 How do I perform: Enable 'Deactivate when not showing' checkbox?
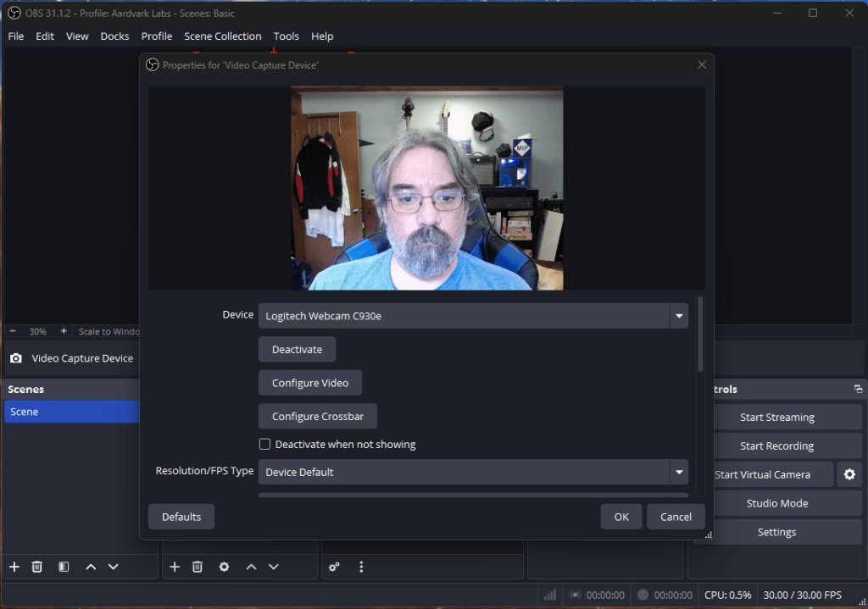(264, 444)
